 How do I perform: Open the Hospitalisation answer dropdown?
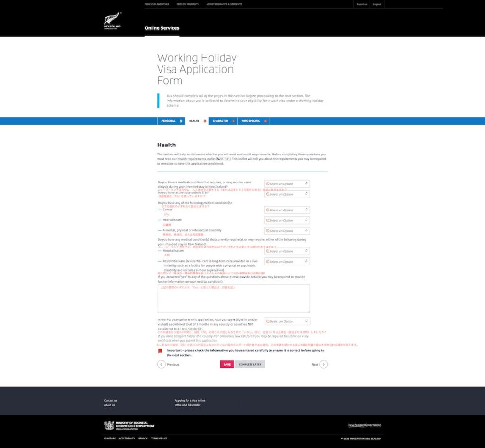[287, 251]
